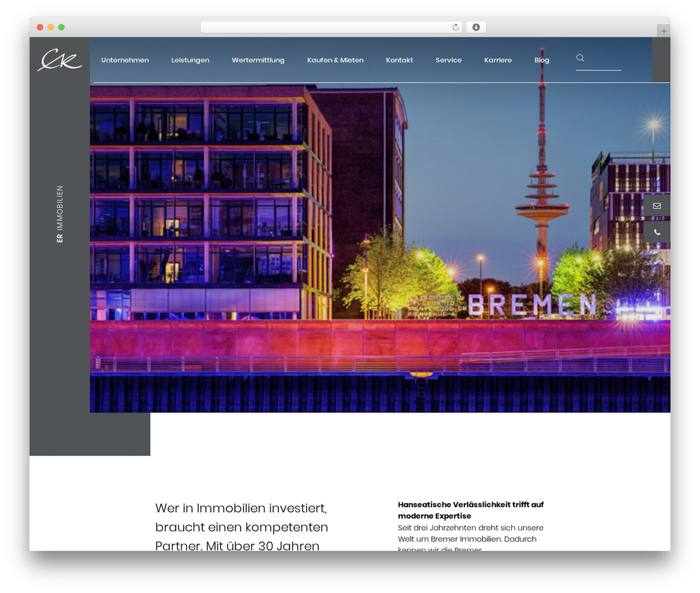
Task: Click text 'Wer in Immobilien investiert,'
Action: (241, 508)
